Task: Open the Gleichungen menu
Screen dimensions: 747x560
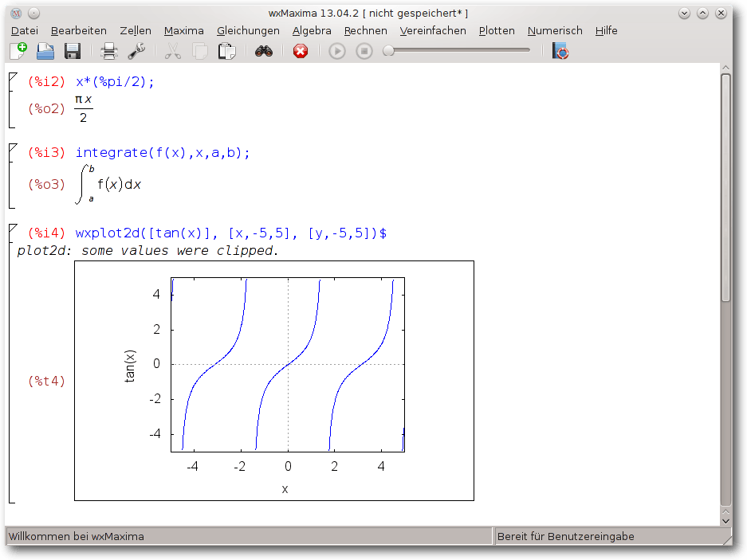Action: click(248, 30)
